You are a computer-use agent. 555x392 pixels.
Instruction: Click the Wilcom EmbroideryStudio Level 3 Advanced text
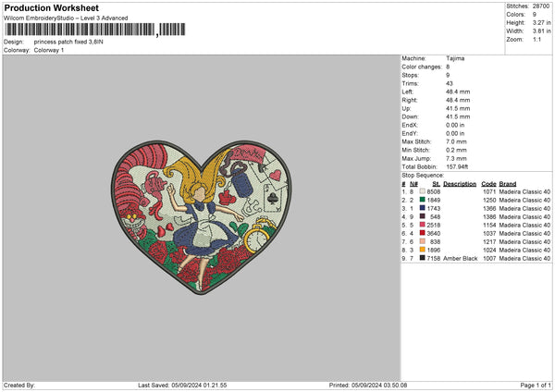point(66,18)
